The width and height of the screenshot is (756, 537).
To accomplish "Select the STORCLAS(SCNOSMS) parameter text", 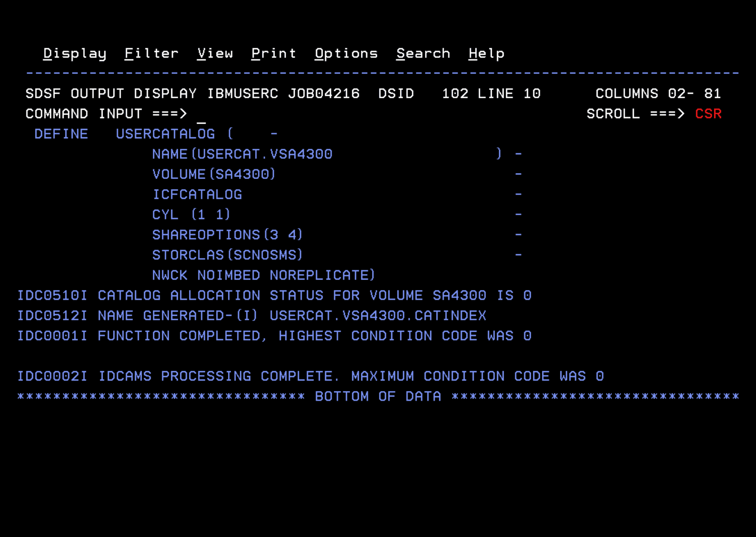I will tap(227, 255).
